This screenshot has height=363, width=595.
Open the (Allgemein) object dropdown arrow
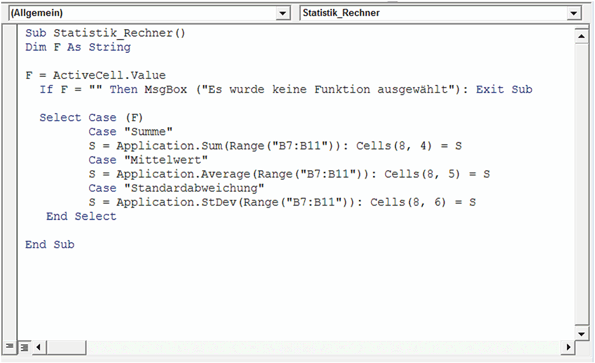(x=282, y=13)
